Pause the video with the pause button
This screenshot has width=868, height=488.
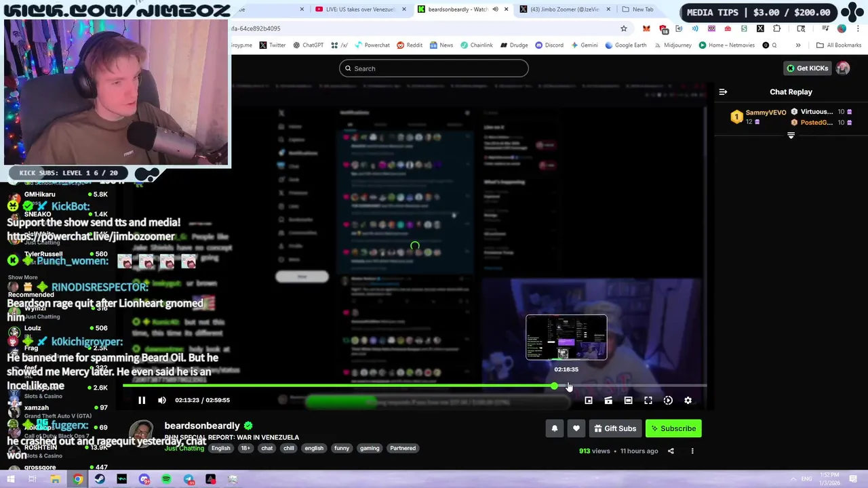pyautogui.click(x=142, y=401)
